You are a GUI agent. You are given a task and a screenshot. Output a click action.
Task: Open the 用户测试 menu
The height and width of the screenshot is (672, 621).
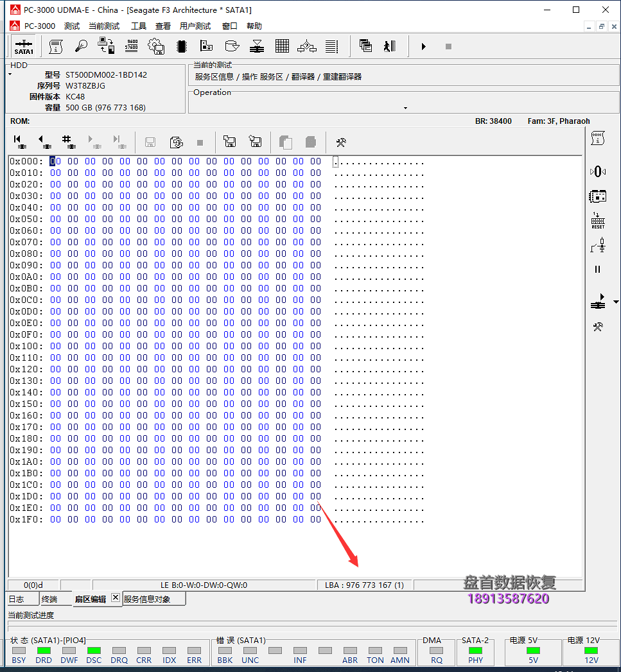195,26
